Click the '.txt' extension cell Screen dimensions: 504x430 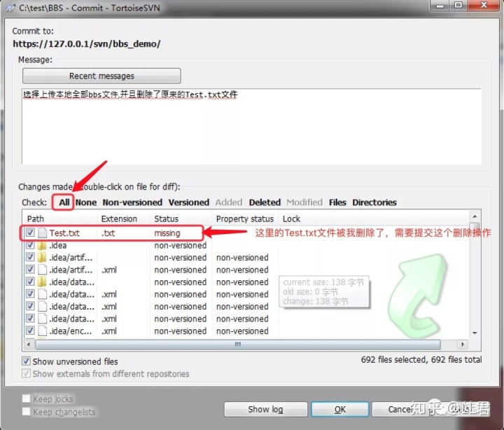pos(108,233)
